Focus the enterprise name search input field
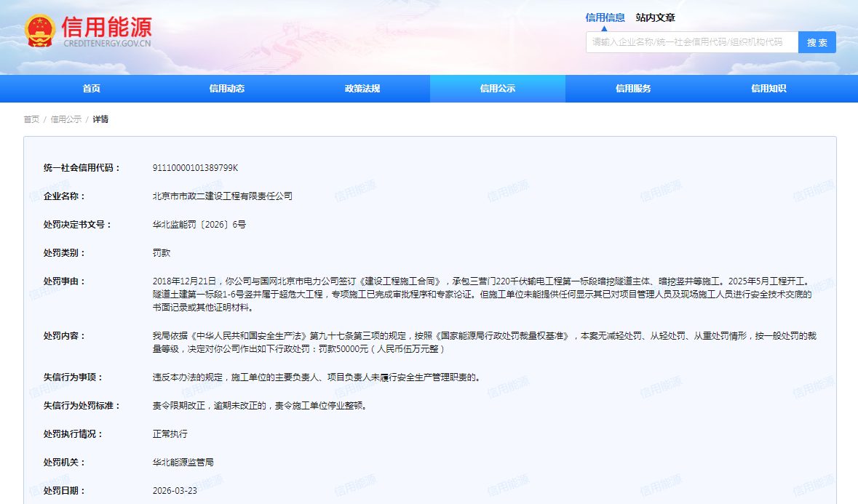Image resolution: width=858 pixels, height=504 pixels. [x=691, y=42]
